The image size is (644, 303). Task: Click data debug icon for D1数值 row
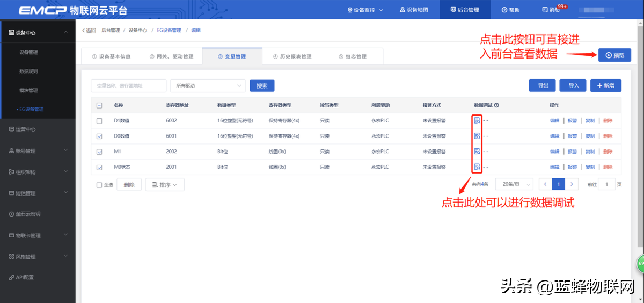477,120
